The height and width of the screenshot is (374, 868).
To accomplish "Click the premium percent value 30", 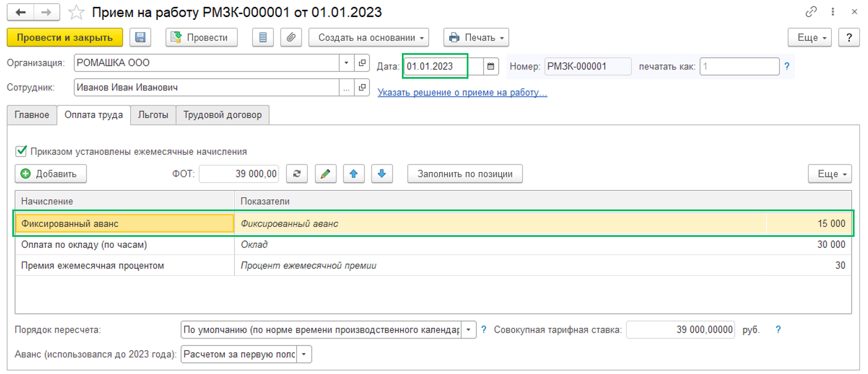I will pyautogui.click(x=840, y=265).
